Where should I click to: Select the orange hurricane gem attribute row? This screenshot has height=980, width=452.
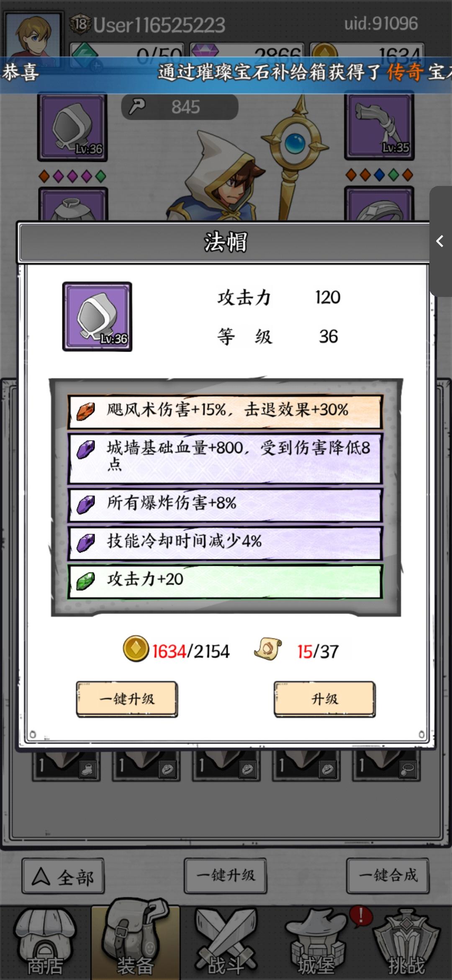(225, 412)
